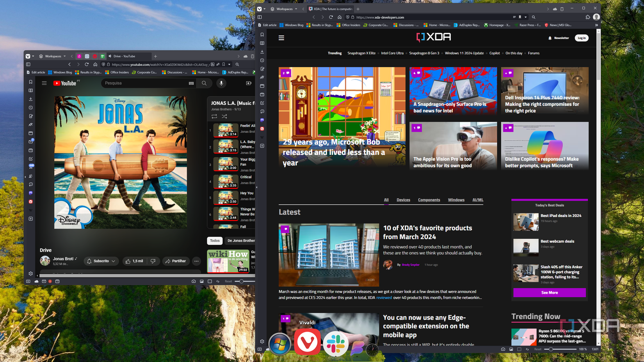Toggle shuffle for the JONAS L.A. playlist
The width and height of the screenshot is (644, 362).
(225, 116)
